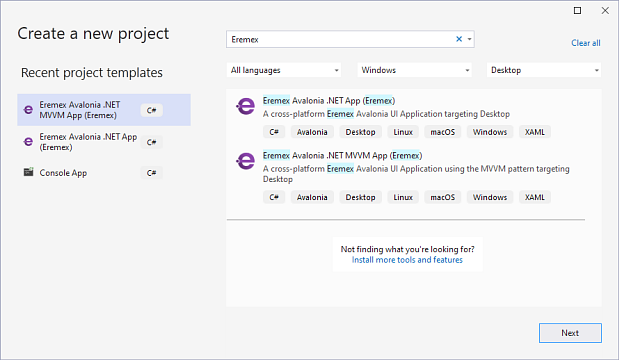
Task: Clear the Eremex search text with X
Action: point(459,39)
